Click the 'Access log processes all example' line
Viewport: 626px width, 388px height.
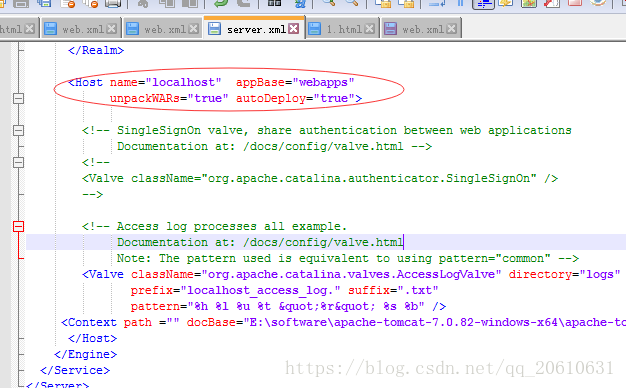214,226
